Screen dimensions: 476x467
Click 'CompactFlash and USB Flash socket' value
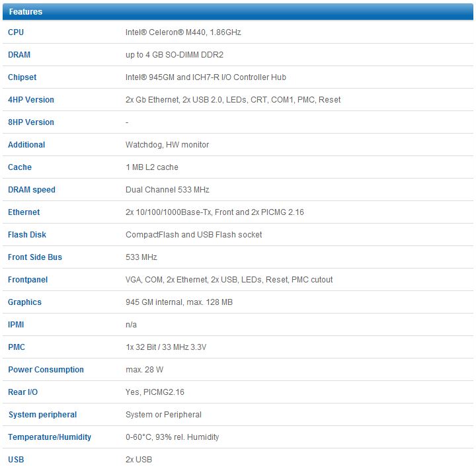point(194,234)
